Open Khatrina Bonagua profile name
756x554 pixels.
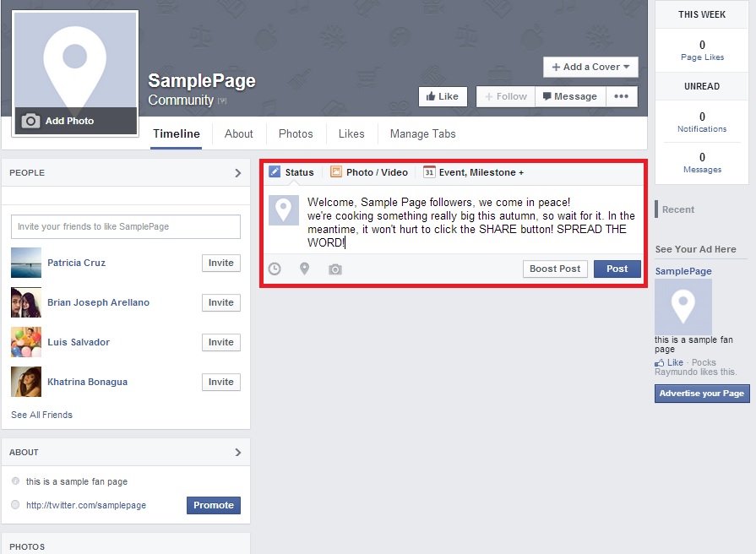coord(87,382)
